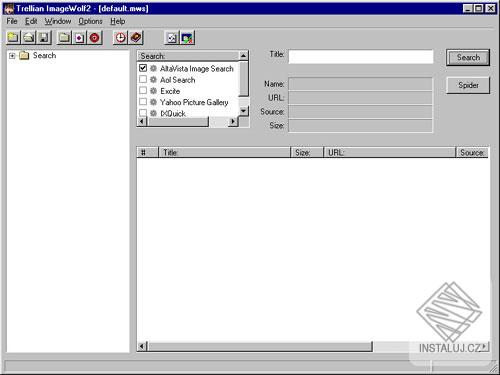
Task: Click the gear icon beside Aol Search
Action: tap(153, 80)
